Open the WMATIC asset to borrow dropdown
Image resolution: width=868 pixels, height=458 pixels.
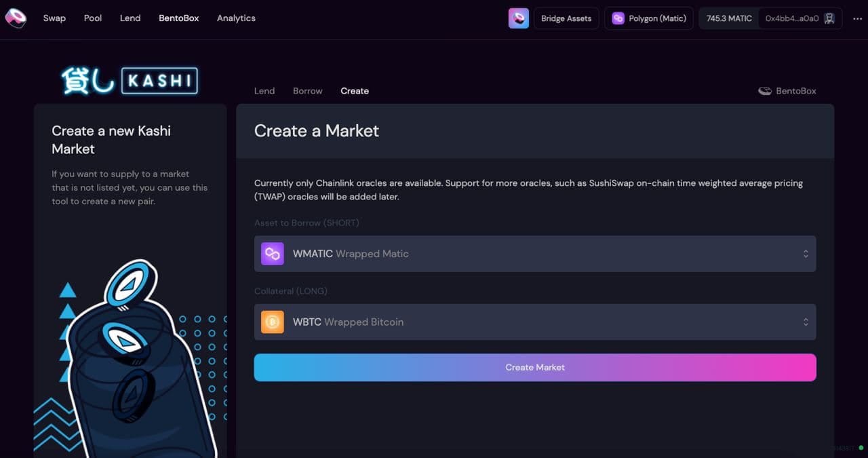(x=535, y=254)
